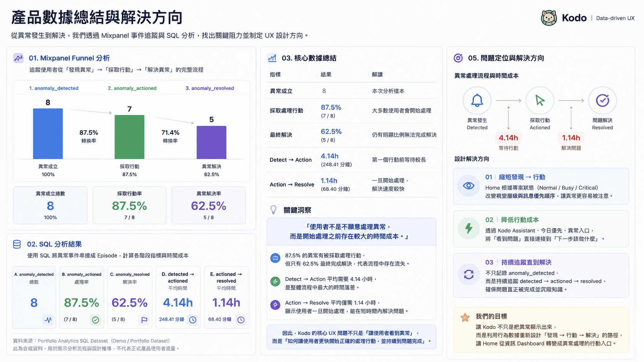
Task: Click the chart icon beside '87.5% 的異常有被採取處理行動'
Action: 275,258
